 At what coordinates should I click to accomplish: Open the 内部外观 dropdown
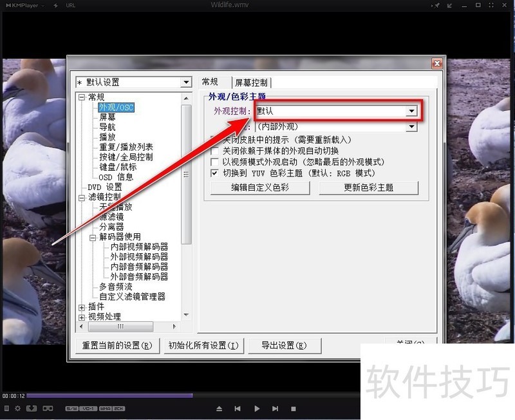click(x=413, y=126)
